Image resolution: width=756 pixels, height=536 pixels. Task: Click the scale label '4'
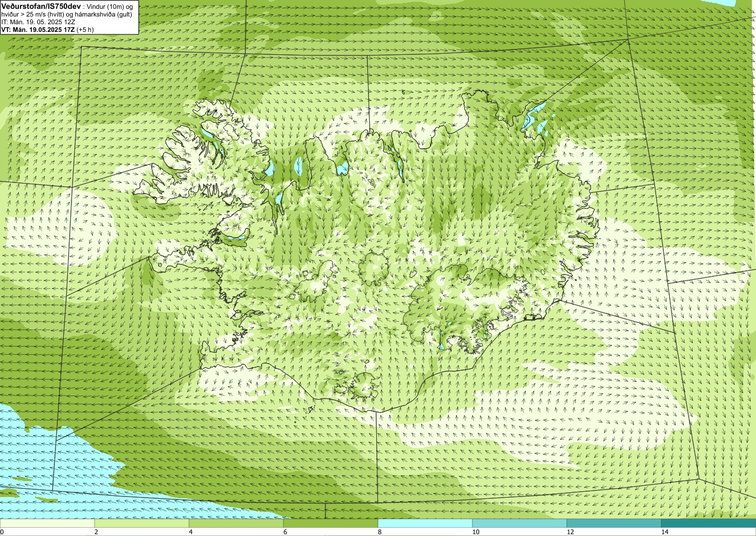191,532
